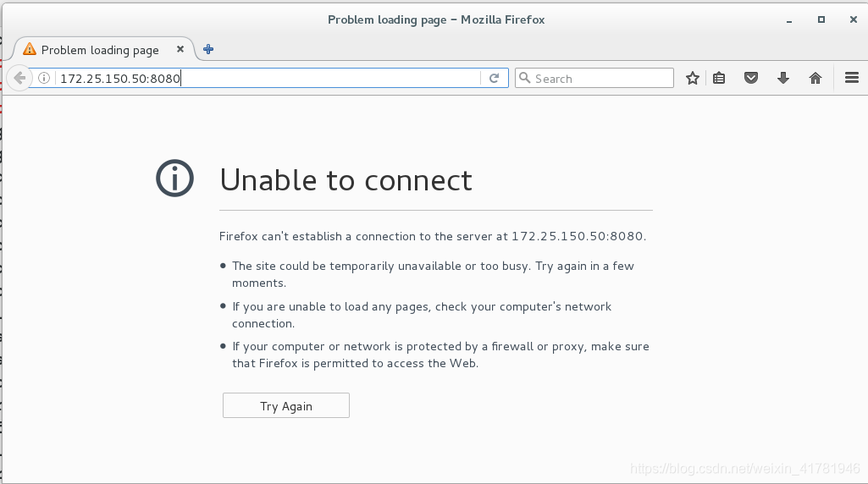The height and width of the screenshot is (484, 868).
Task: Reload the current page
Action: click(495, 78)
